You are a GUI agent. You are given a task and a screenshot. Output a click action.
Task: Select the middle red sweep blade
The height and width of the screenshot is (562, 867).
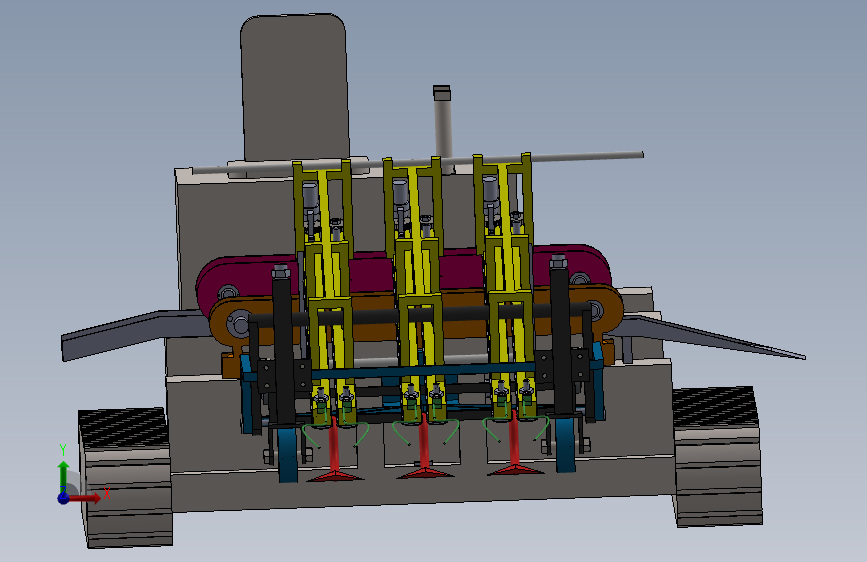(425, 448)
